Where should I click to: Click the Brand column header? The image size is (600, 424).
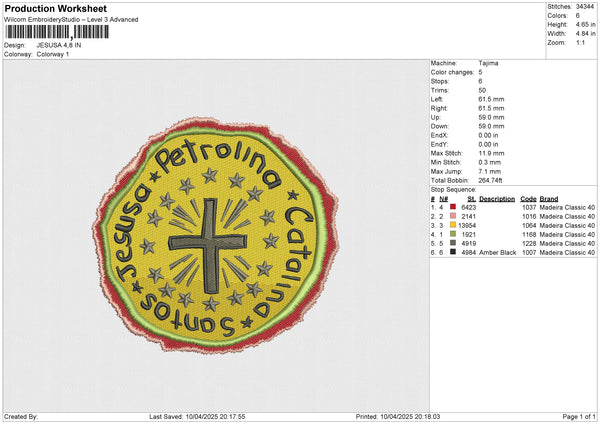pos(550,198)
